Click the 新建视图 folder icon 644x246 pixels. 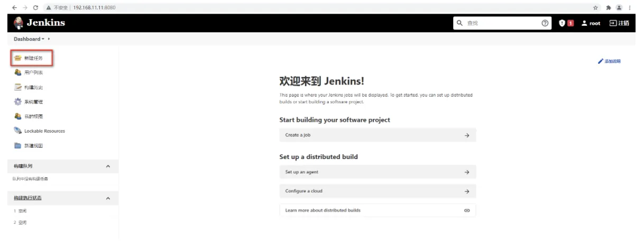click(x=18, y=146)
